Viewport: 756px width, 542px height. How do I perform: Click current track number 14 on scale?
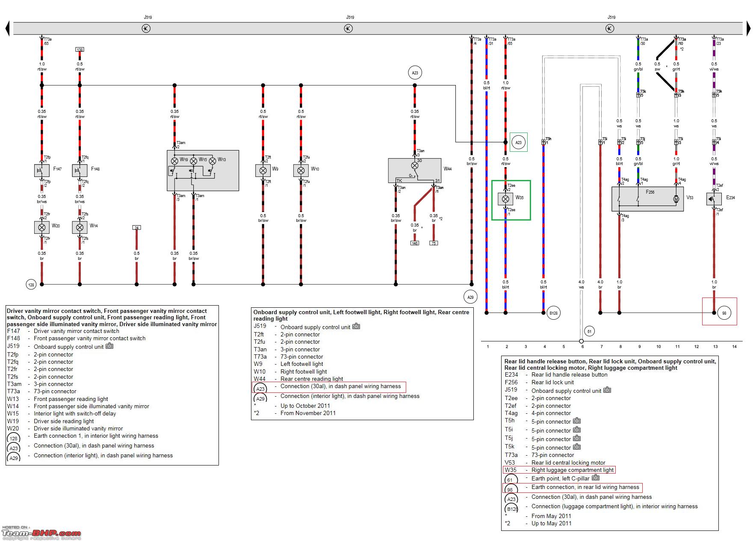(x=734, y=347)
